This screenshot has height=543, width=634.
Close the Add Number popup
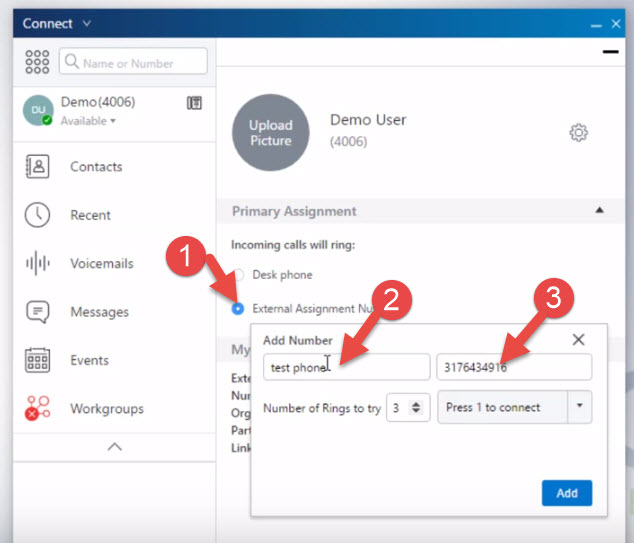[579, 340]
